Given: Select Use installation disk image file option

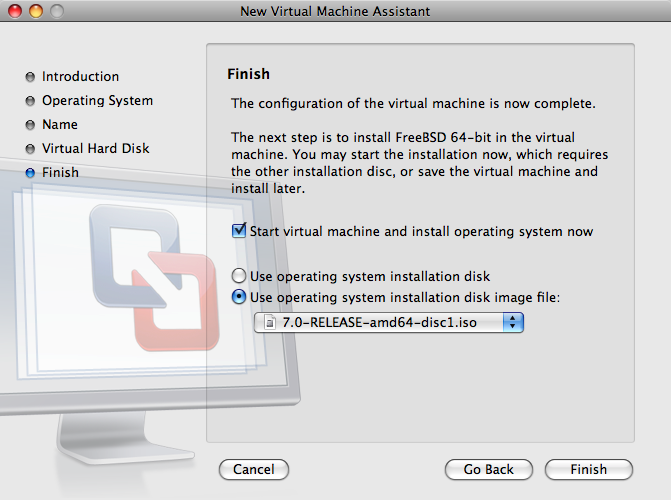Looking at the screenshot, I should [x=238, y=297].
